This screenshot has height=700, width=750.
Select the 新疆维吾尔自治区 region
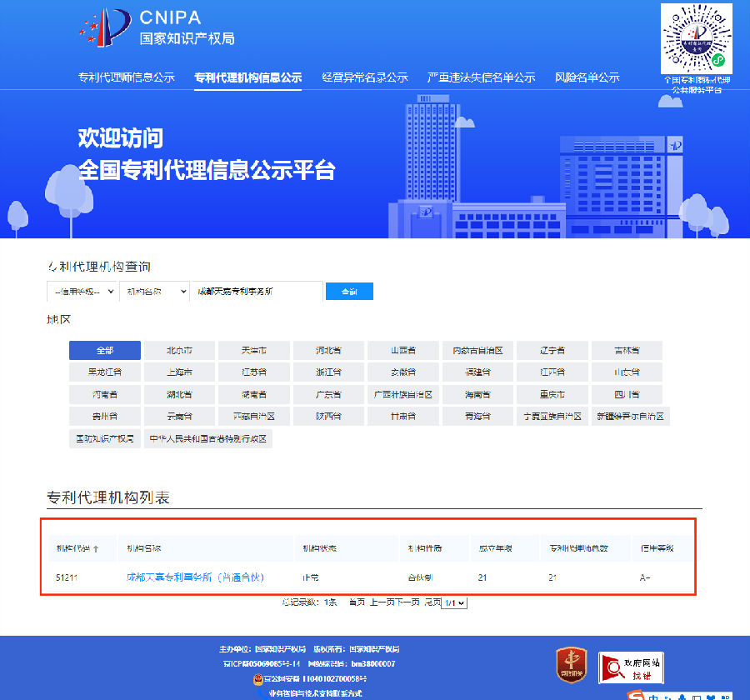tap(631, 417)
